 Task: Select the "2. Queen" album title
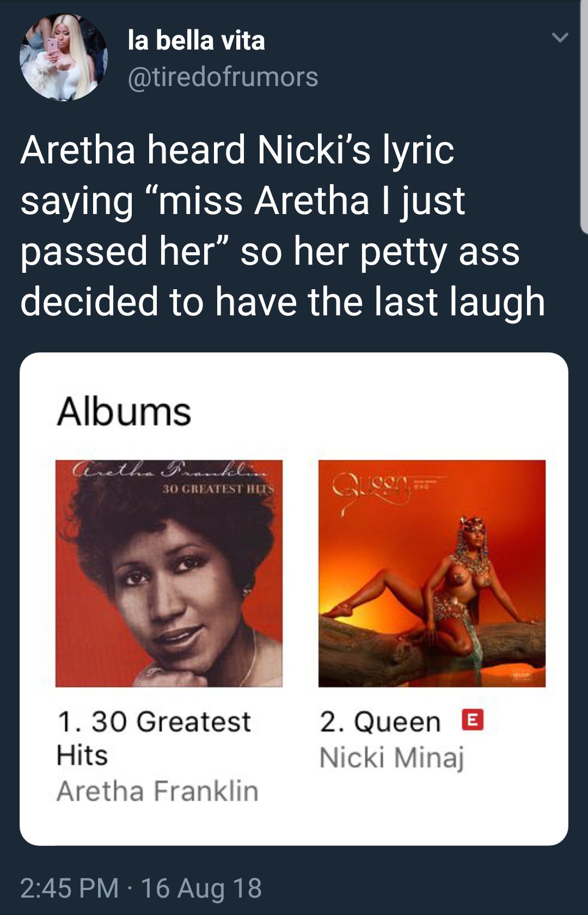click(x=380, y=722)
